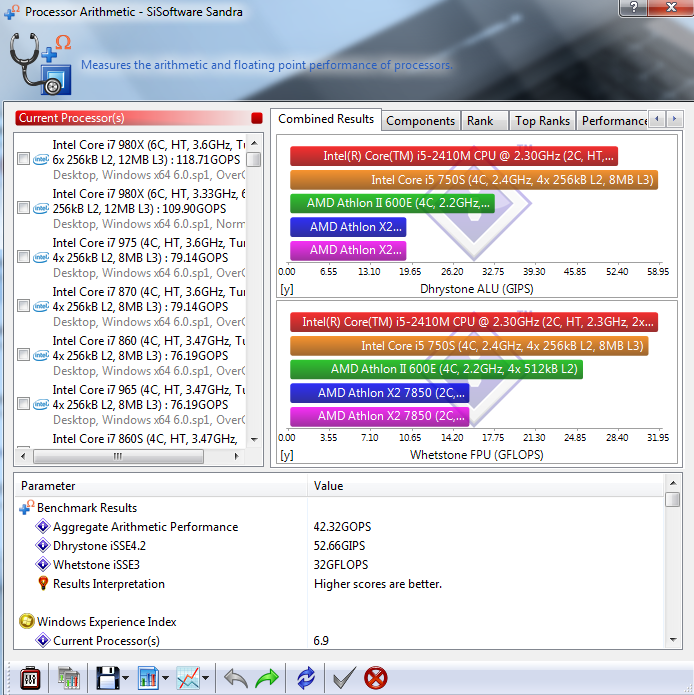This screenshot has width=694, height=695.
Task: Tick checkbox for Intel Core i7 870
Action: click(23, 306)
